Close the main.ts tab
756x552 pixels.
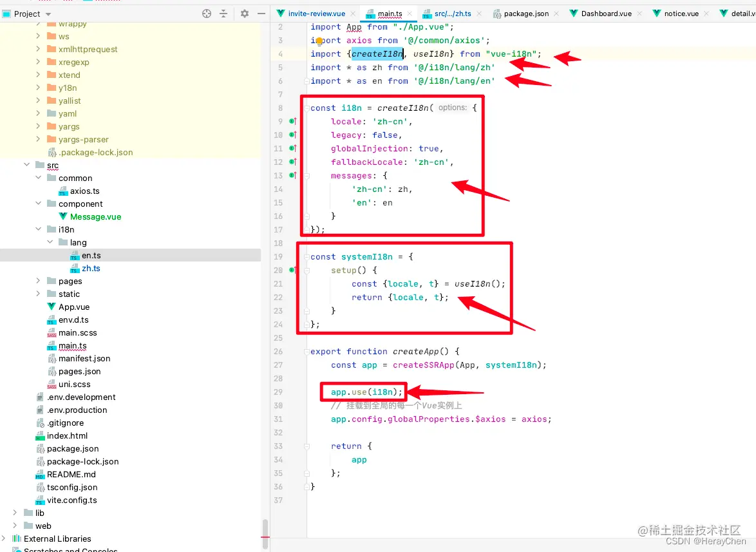(410, 14)
